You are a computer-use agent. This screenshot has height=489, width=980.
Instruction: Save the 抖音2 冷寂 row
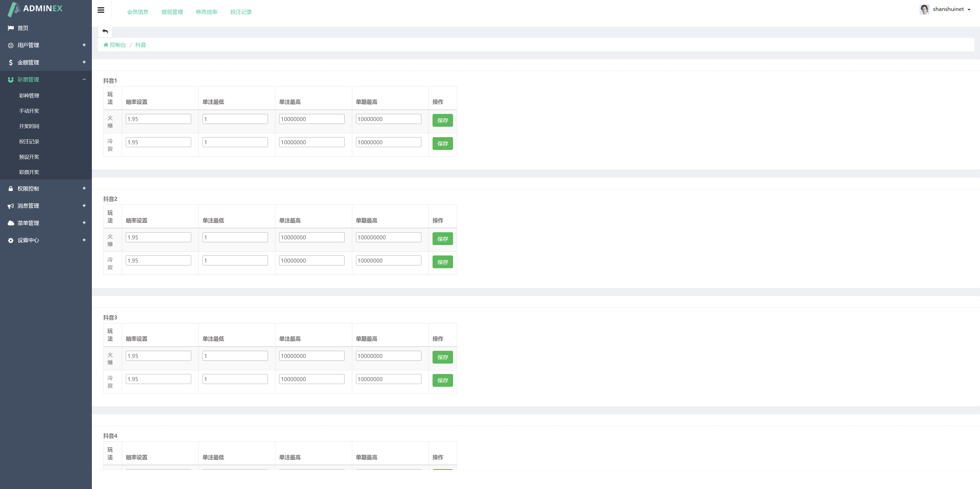tap(443, 262)
